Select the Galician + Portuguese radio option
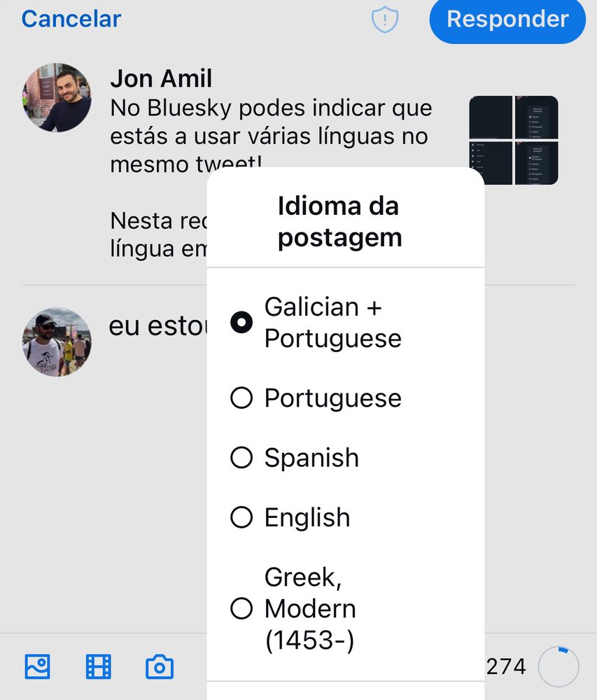 (241, 323)
